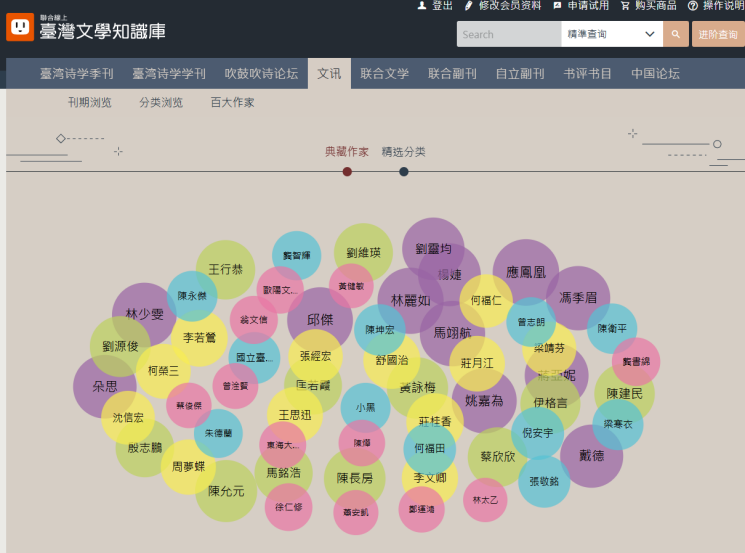Click the 申请试用 trial icon
Image resolution: width=745 pixels, height=553 pixels.
tap(557, 6)
